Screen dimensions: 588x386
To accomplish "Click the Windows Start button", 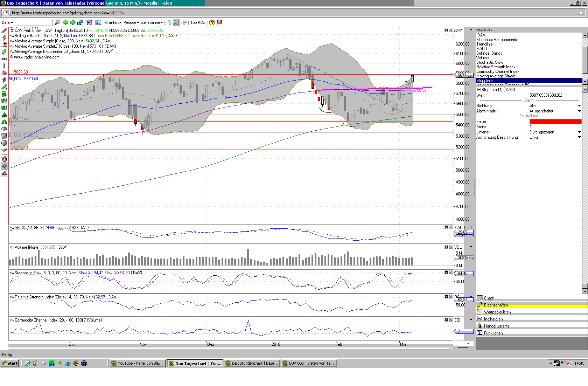I will [10, 363].
